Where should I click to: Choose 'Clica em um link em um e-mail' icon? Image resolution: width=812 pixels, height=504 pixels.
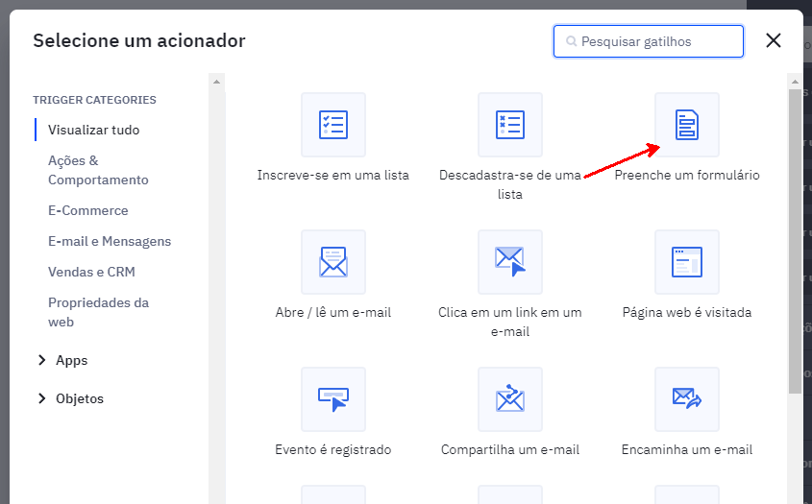(510, 262)
